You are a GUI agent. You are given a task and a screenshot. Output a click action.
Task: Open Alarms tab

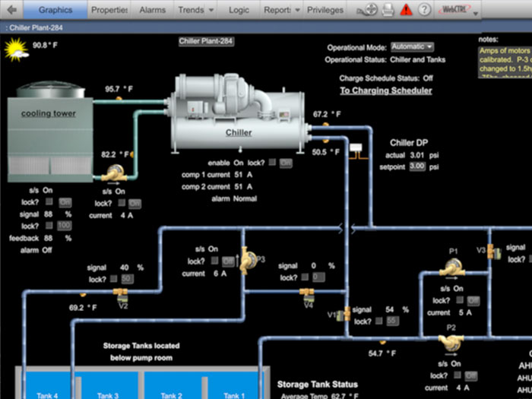tap(152, 10)
